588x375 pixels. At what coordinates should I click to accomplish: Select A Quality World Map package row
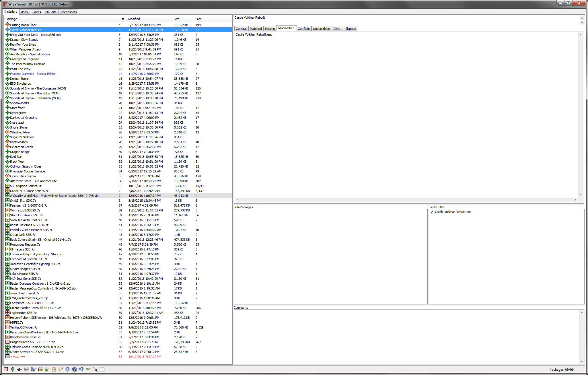click(x=118, y=196)
